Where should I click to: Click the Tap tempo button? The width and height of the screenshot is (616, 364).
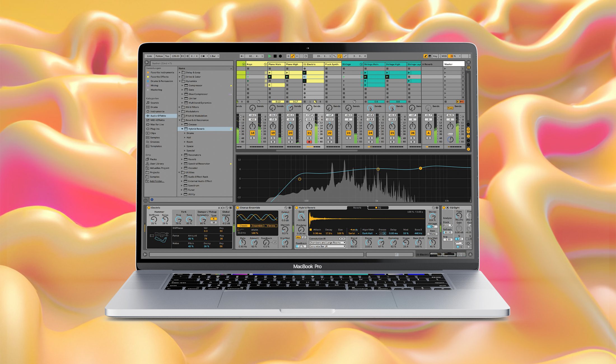168,56
